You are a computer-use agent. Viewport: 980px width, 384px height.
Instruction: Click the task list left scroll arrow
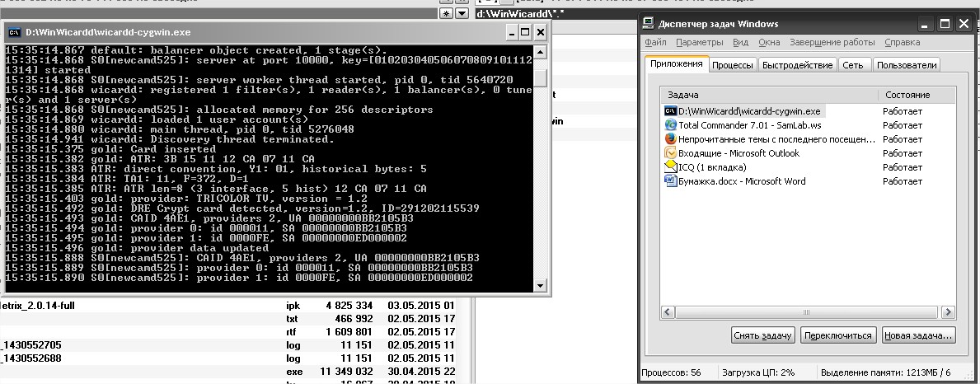tap(668, 311)
